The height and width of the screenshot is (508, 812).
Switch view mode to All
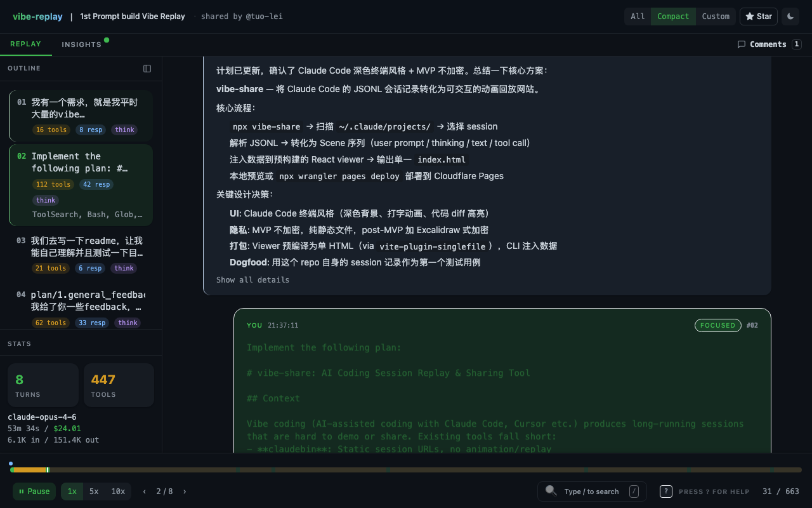[x=637, y=17]
